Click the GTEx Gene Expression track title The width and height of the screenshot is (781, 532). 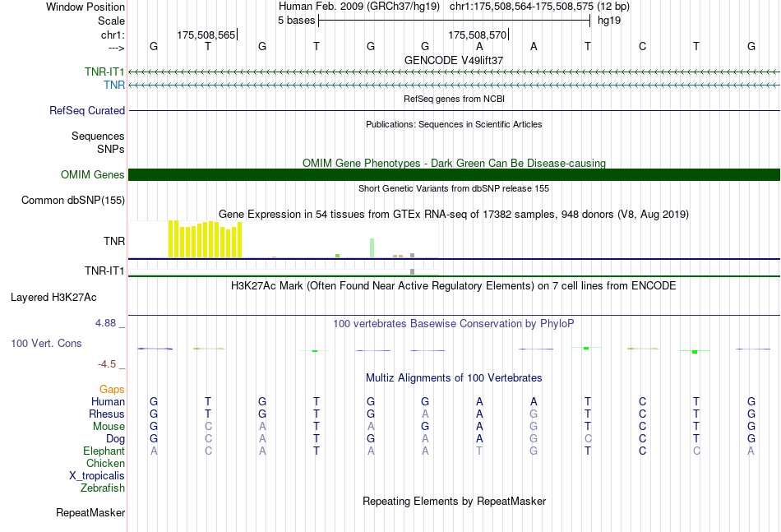click(x=454, y=214)
